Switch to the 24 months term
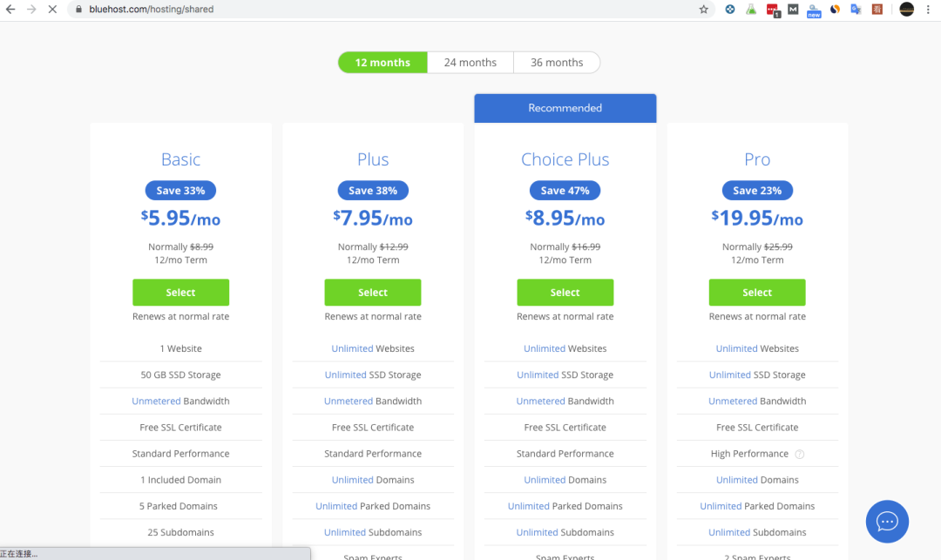 (470, 63)
